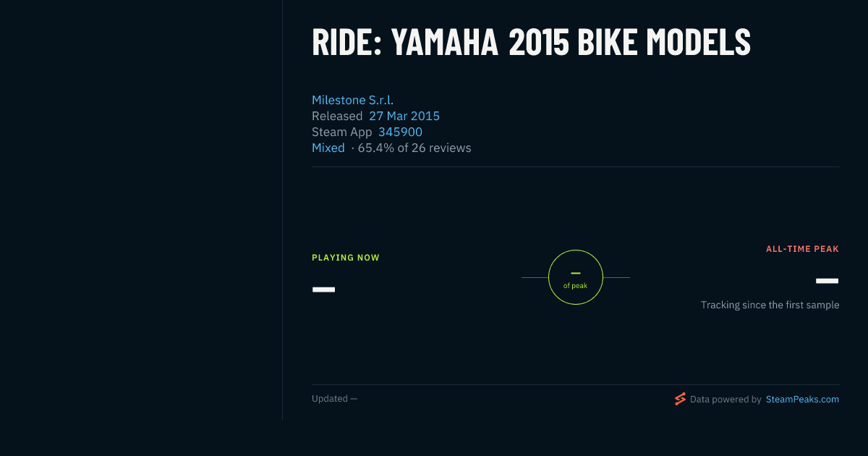
Task: Open Milestone S.r.l. developer link
Action: [352, 100]
